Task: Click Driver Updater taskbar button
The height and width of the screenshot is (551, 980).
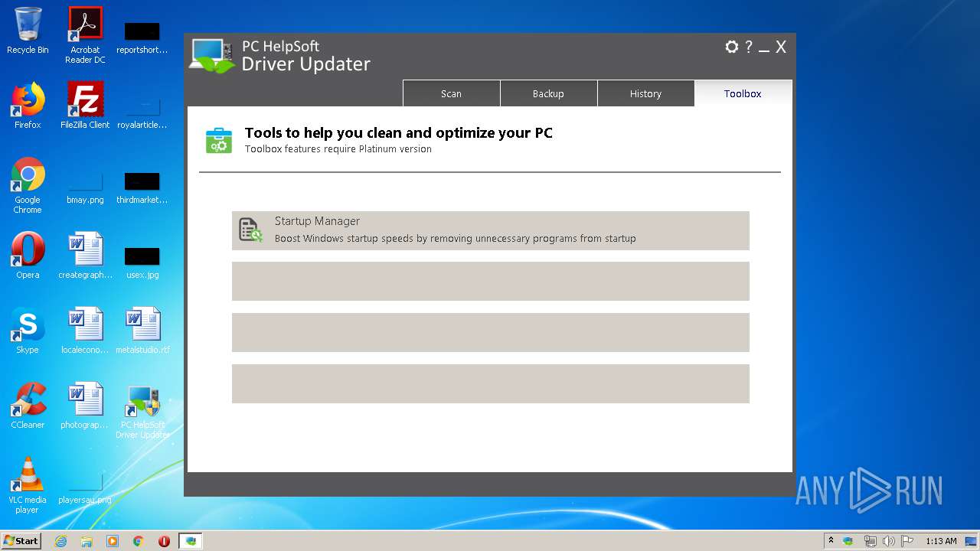Action: click(x=191, y=541)
